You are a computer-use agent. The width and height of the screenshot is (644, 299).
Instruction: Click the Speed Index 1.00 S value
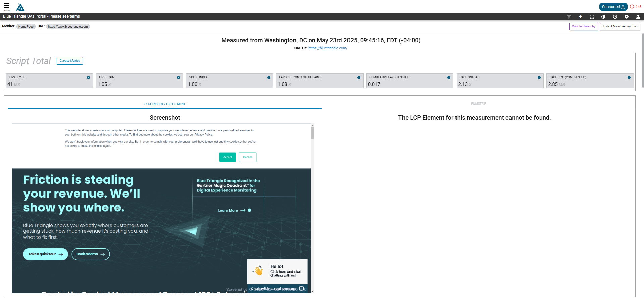pyautogui.click(x=194, y=84)
